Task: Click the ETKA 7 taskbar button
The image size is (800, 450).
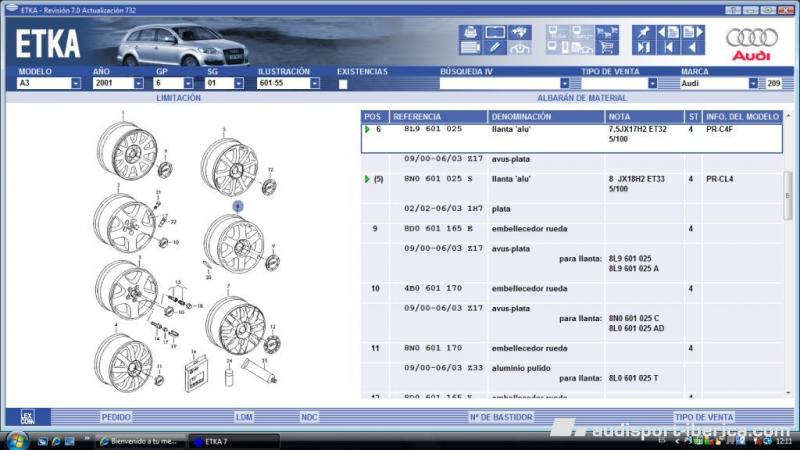Action: 234,441
